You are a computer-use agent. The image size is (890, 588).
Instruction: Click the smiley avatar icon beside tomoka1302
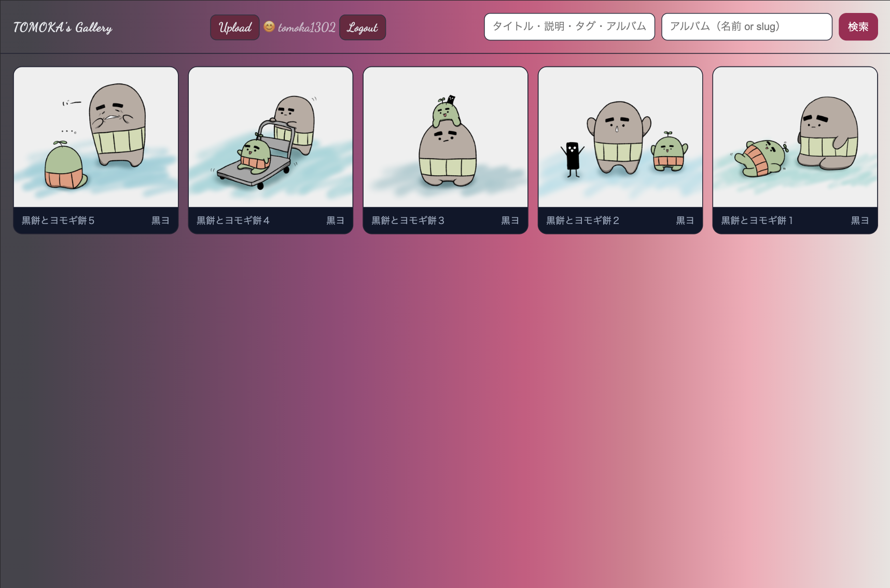pos(269,26)
